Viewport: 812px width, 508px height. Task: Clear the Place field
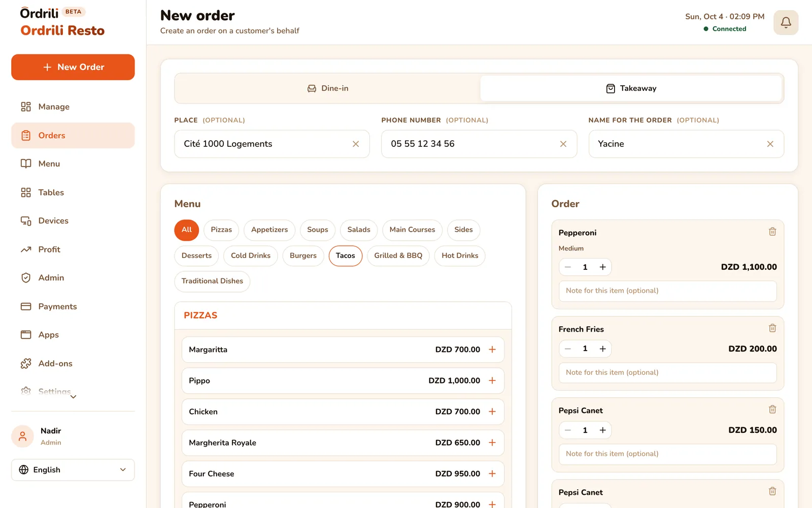coord(355,144)
